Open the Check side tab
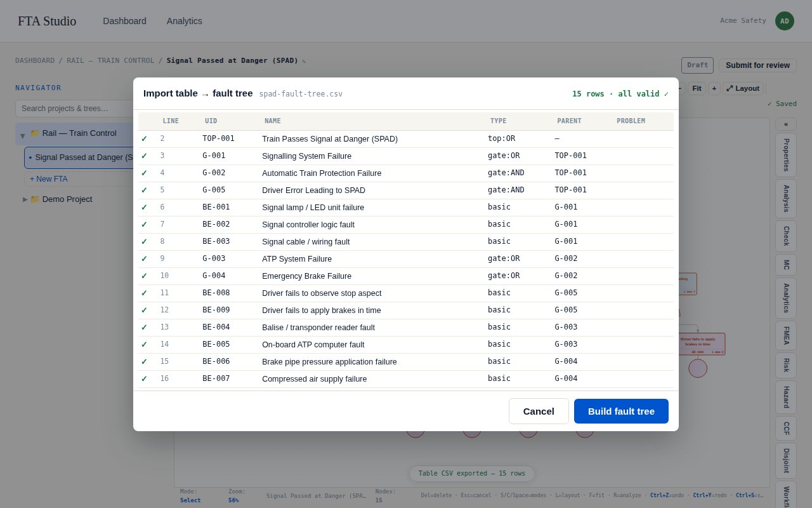The image size is (812, 508). (x=786, y=236)
